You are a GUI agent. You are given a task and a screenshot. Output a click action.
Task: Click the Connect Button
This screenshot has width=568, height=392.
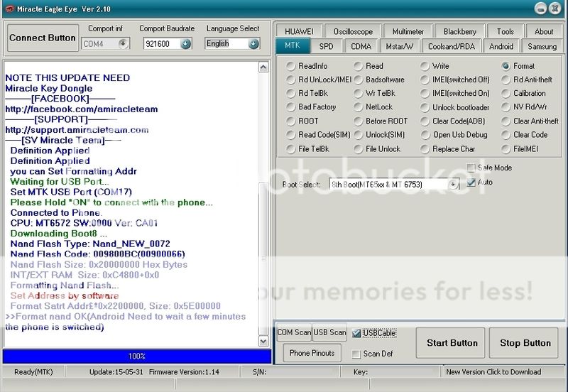pos(43,38)
